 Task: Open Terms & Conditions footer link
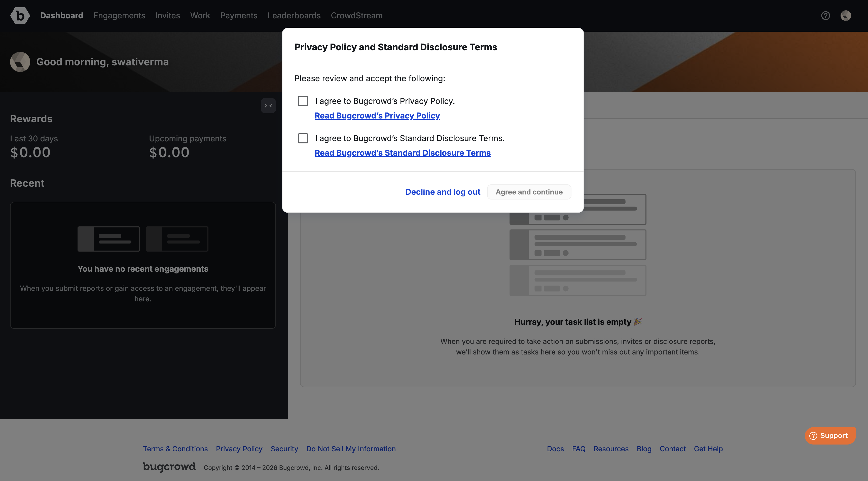175,449
